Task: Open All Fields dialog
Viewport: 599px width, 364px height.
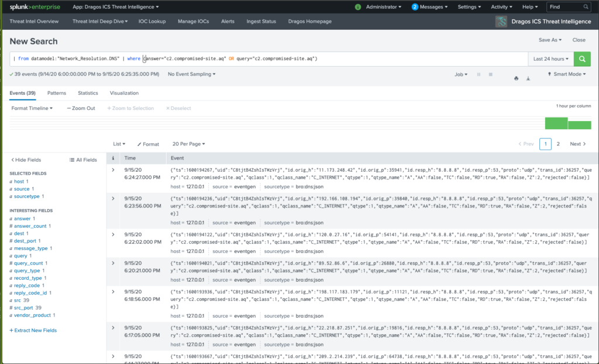Action: click(83, 160)
